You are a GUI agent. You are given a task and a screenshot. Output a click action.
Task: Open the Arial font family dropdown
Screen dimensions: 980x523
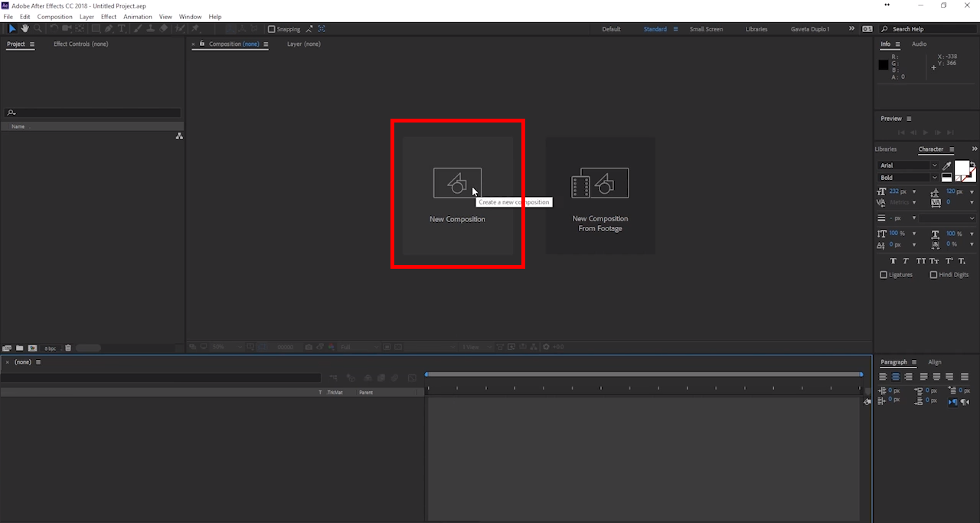(x=908, y=165)
